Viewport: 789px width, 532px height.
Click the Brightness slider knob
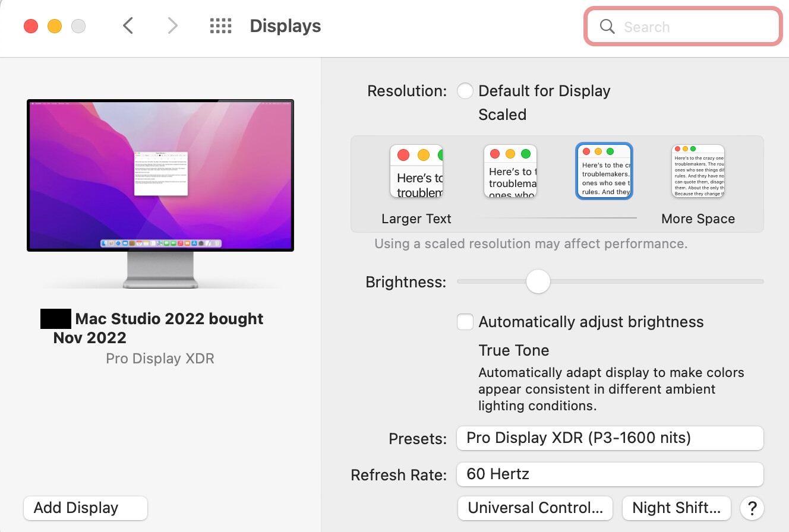coord(538,281)
